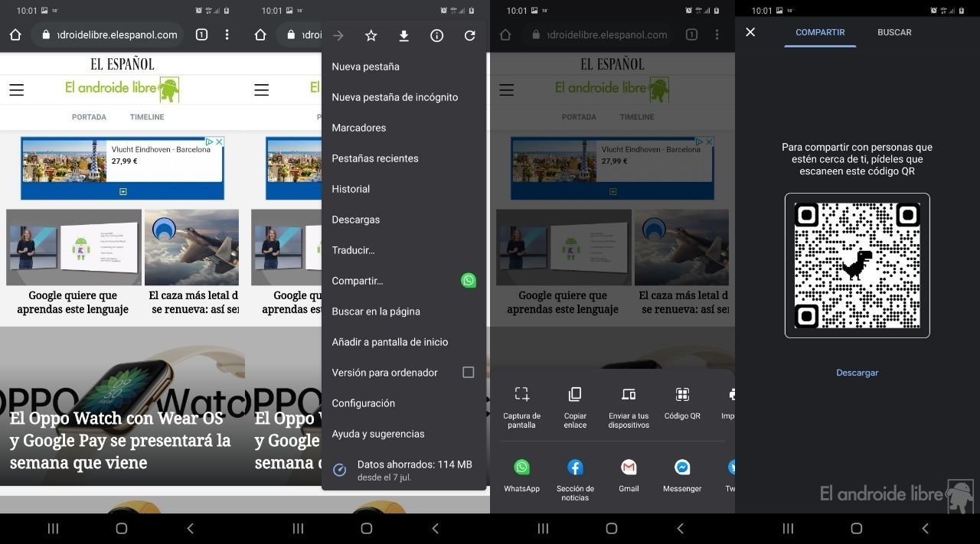The width and height of the screenshot is (980, 544).
Task: Tap Android home button under QR screen
Action: tap(857, 528)
